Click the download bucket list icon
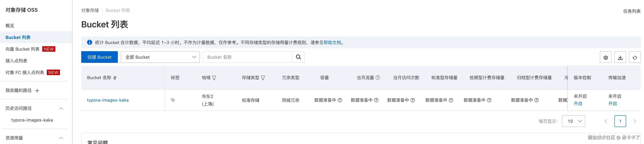The image size is (644, 144). tap(620, 57)
